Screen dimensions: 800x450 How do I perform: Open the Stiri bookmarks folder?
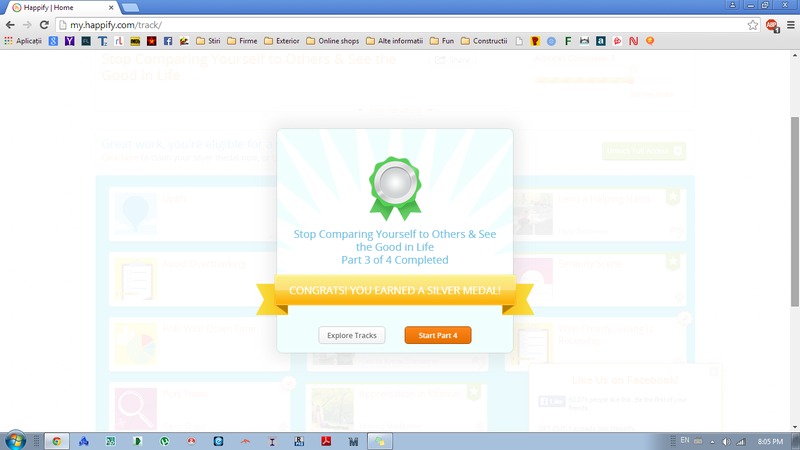click(x=208, y=41)
